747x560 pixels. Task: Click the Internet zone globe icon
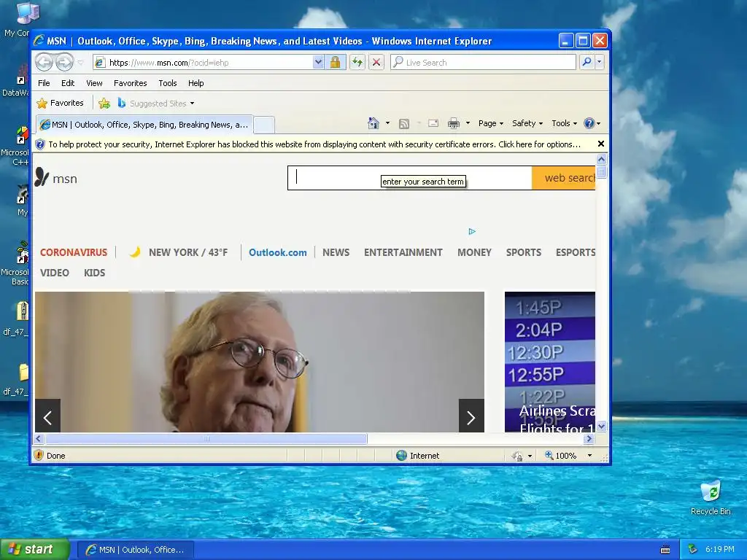[402, 455]
